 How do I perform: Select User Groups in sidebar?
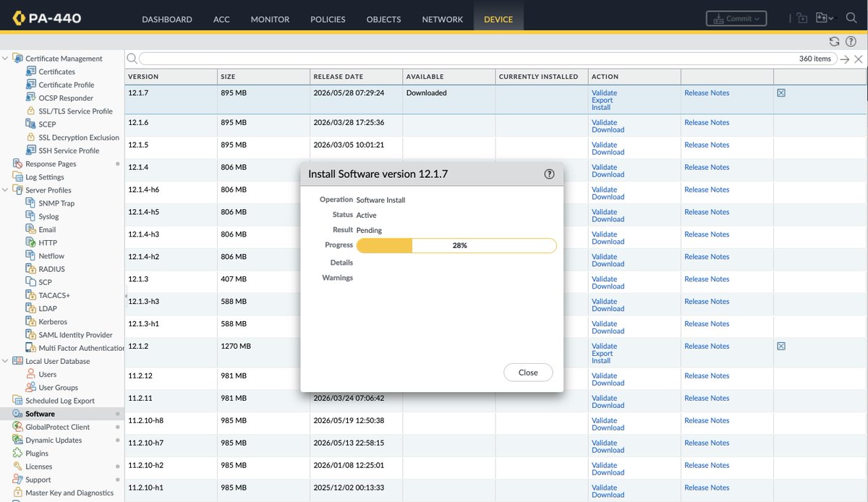(x=58, y=388)
